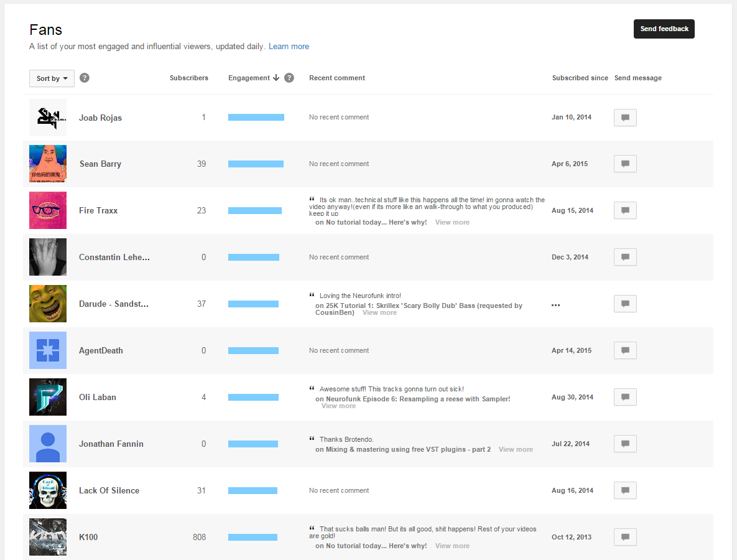Sort by Engagement column arrow
737x560 pixels.
276,78
